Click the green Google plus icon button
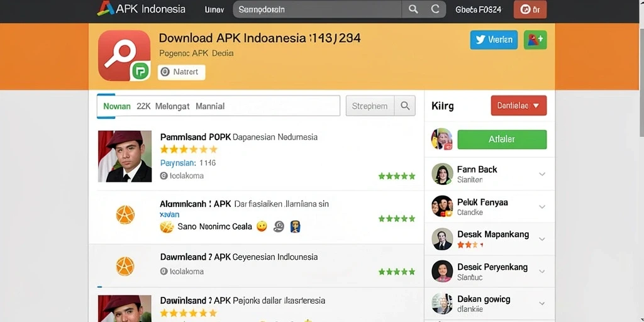The image size is (644, 322). [x=535, y=40]
